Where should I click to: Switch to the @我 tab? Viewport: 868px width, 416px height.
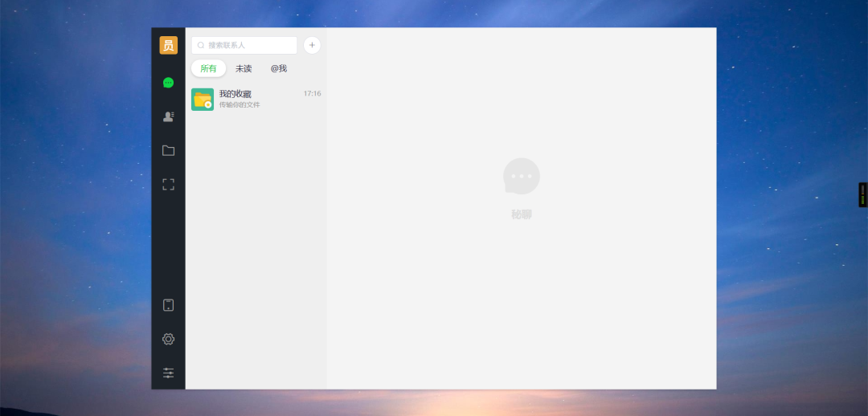(278, 68)
